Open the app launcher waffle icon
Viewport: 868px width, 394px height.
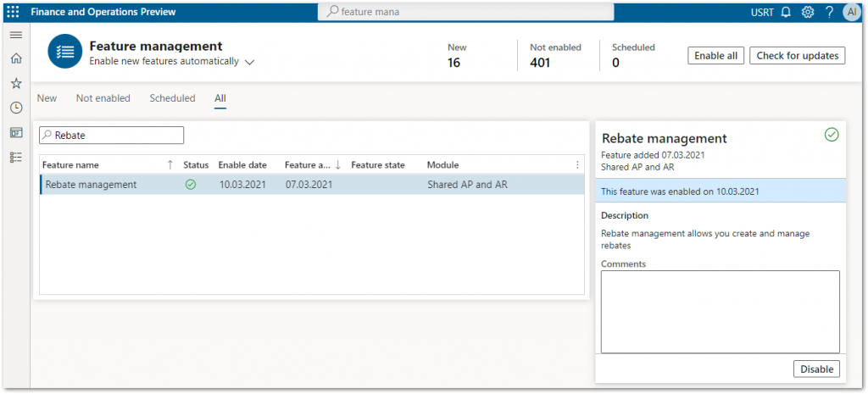(x=12, y=12)
